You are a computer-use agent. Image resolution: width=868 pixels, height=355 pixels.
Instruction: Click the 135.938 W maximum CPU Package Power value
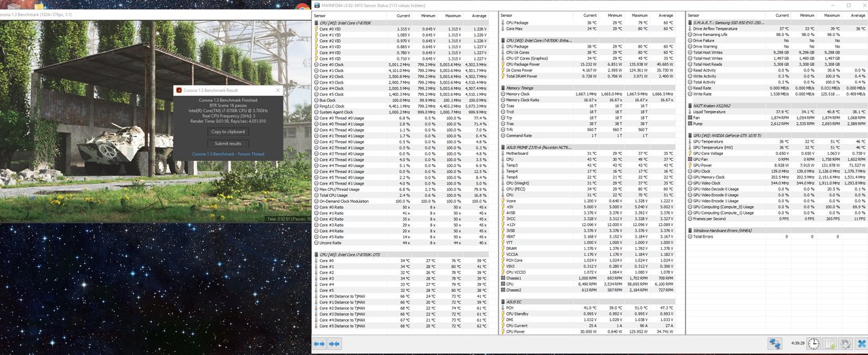[x=639, y=64]
